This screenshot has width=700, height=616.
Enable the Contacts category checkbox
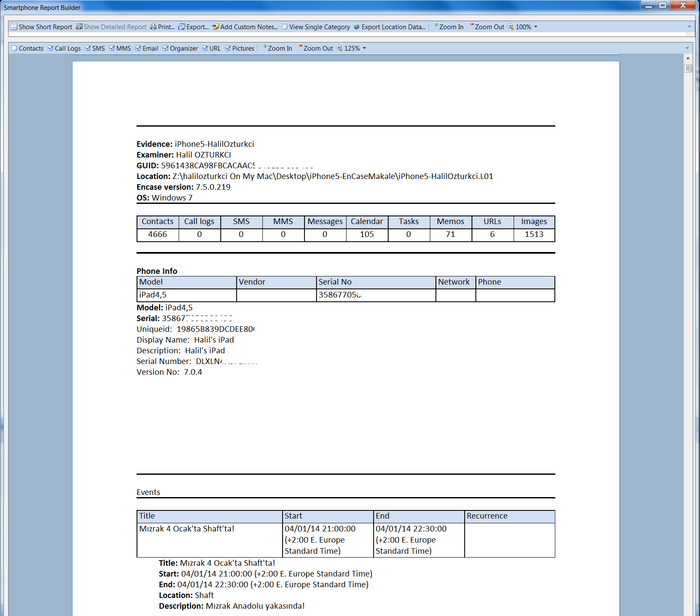14,49
